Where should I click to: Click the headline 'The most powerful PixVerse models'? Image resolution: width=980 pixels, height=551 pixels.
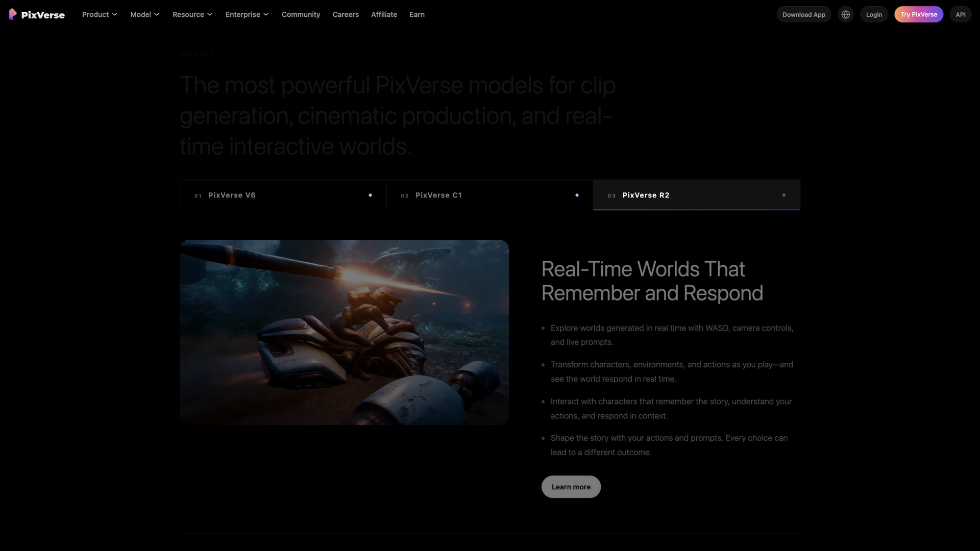398,116
